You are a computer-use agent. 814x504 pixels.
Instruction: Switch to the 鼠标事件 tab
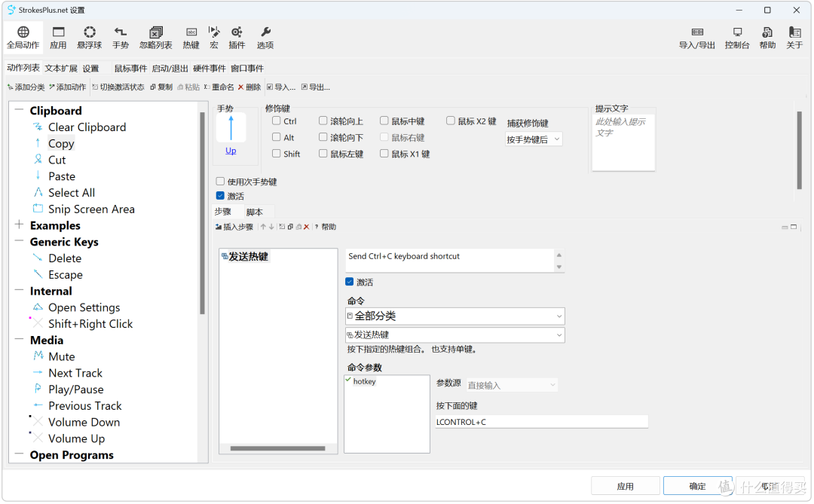click(131, 68)
